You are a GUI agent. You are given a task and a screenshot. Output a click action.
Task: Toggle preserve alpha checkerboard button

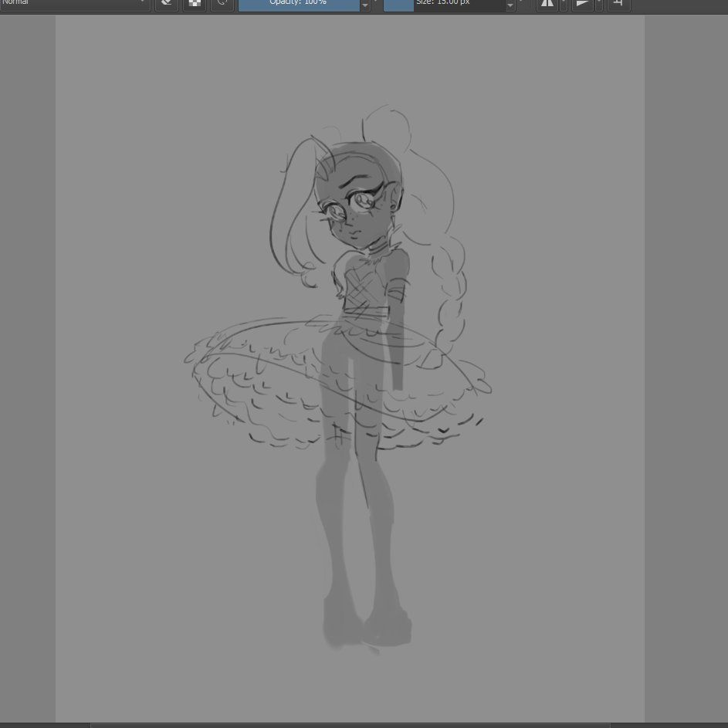coord(195,4)
